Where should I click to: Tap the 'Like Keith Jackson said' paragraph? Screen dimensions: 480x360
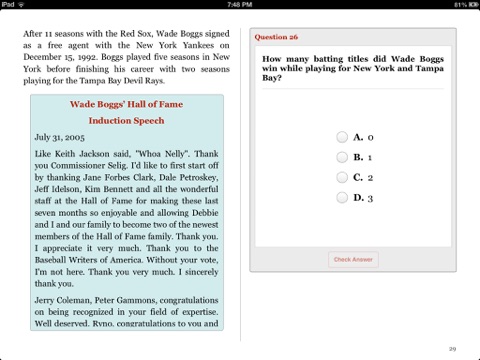tap(126, 219)
